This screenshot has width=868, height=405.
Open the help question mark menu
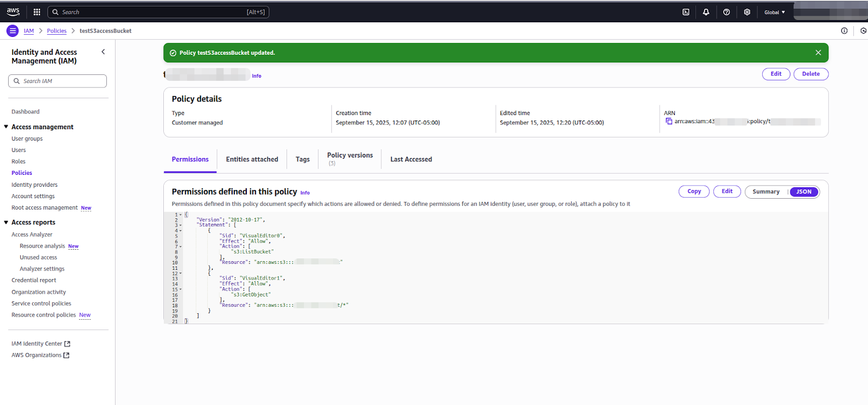coord(726,12)
